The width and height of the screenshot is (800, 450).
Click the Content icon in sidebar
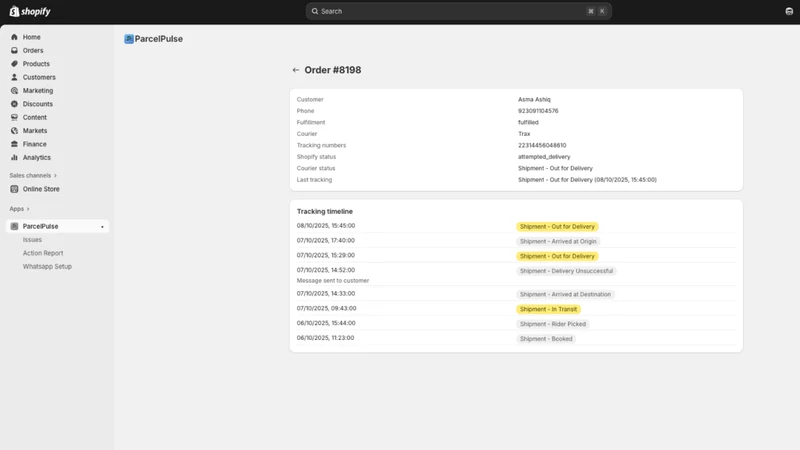point(14,117)
